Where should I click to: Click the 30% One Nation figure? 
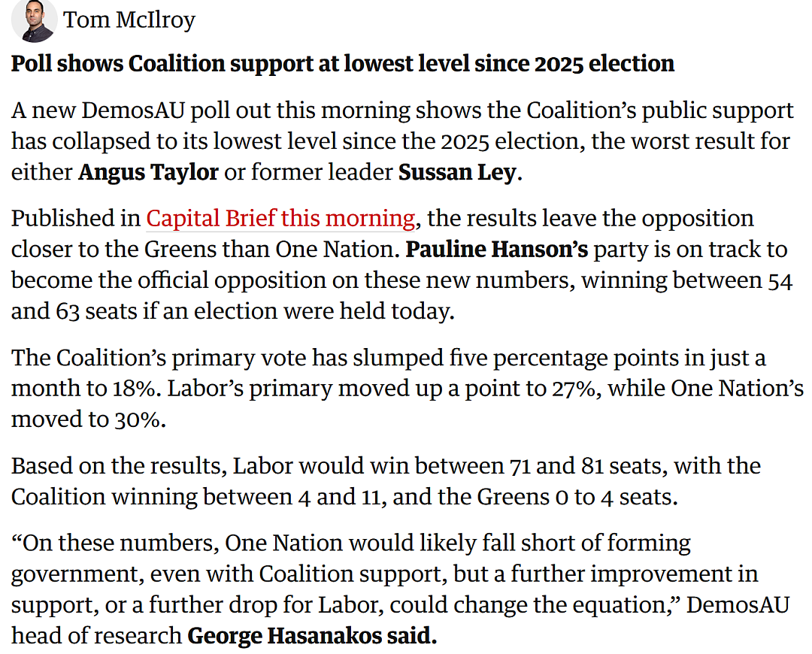pos(136,419)
